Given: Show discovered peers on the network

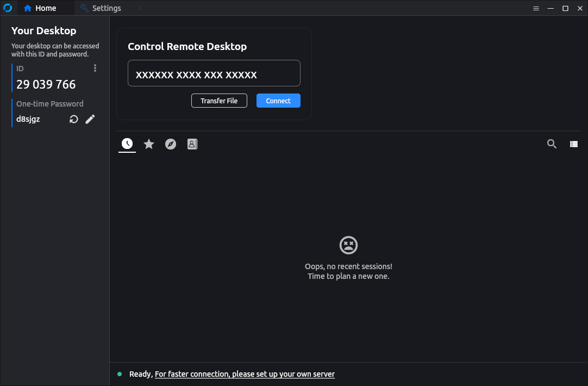Looking at the screenshot, I should (x=170, y=144).
